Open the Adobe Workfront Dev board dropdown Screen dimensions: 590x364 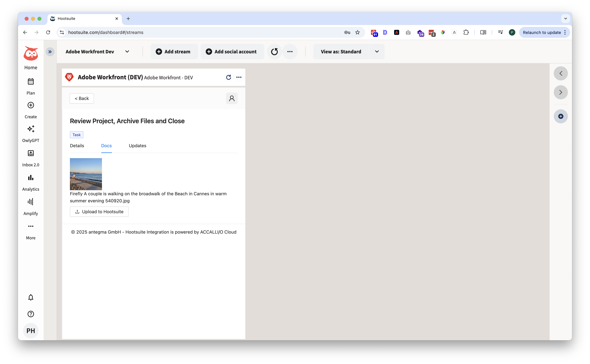click(x=98, y=52)
